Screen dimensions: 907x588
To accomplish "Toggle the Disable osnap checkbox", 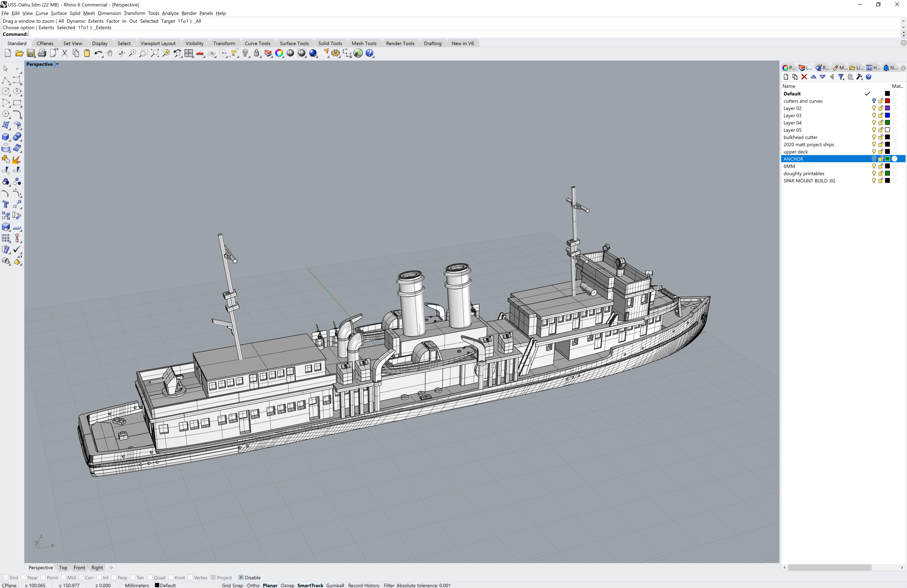I will tap(241, 578).
